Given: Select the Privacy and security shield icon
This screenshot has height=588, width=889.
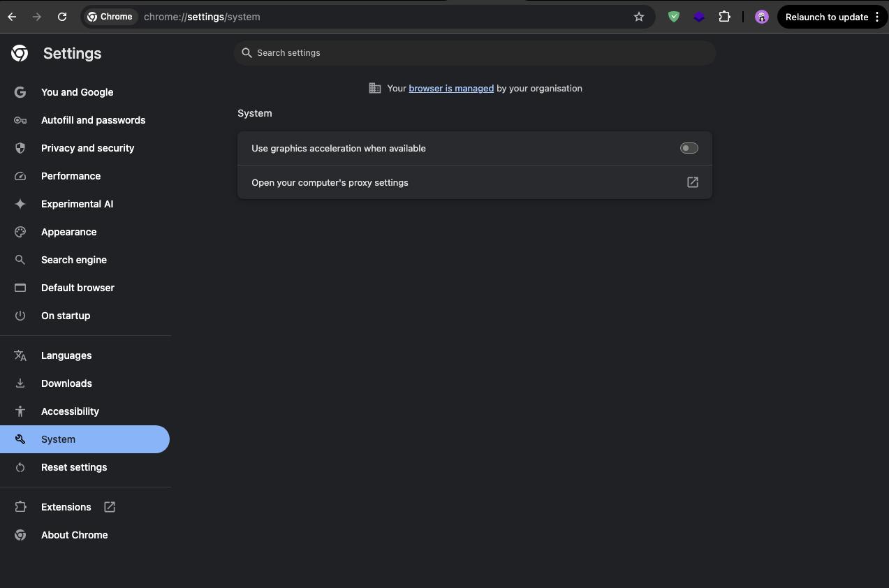Looking at the screenshot, I should (x=20, y=147).
